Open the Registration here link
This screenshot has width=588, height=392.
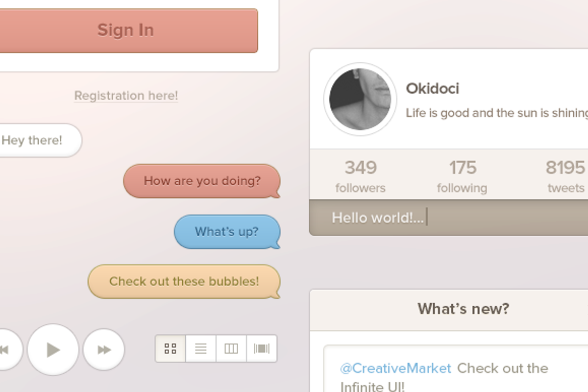click(126, 96)
